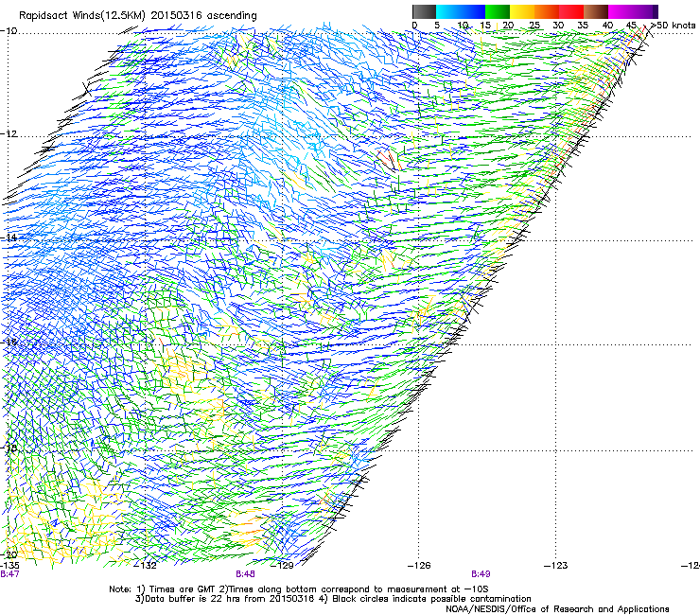Click the '-129' longitude axis label
The height and width of the screenshot is (615, 700).
pos(283,566)
